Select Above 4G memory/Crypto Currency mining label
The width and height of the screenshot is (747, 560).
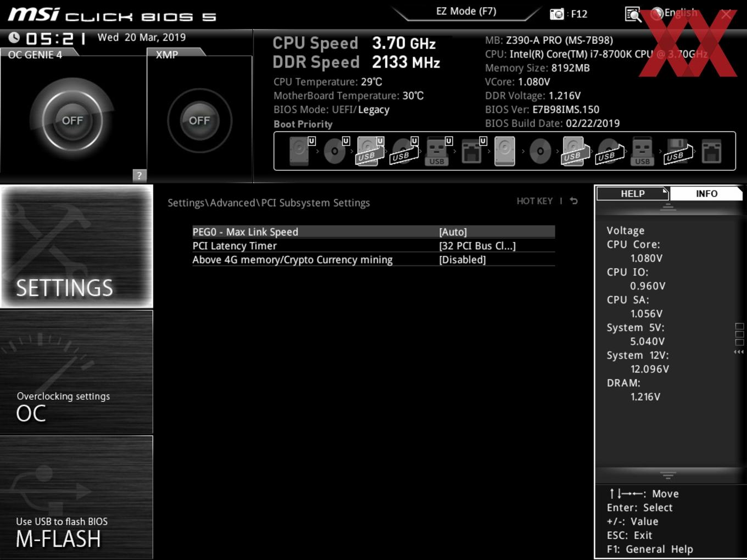point(292,260)
